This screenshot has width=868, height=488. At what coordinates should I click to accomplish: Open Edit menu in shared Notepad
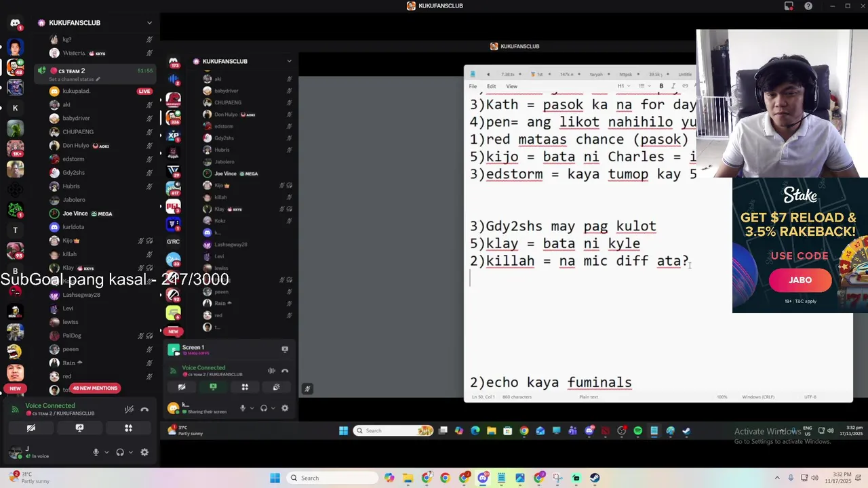point(491,86)
